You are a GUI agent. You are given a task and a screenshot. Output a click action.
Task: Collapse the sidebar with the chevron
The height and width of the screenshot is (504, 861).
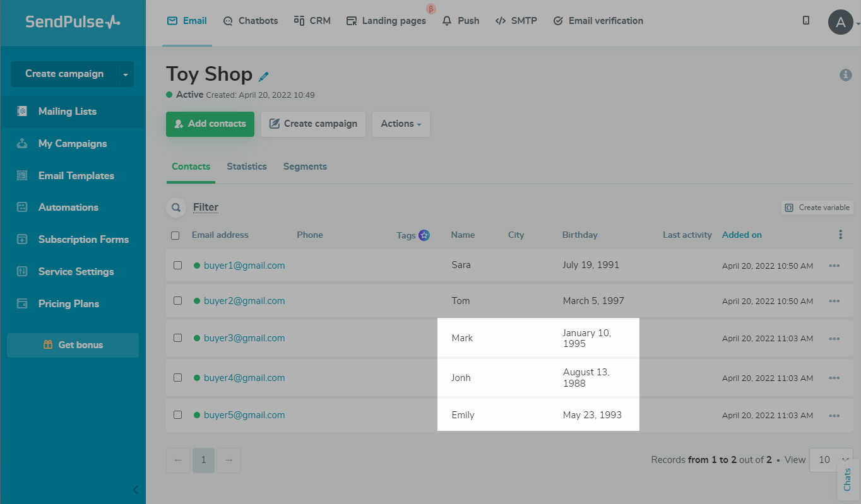(135, 490)
